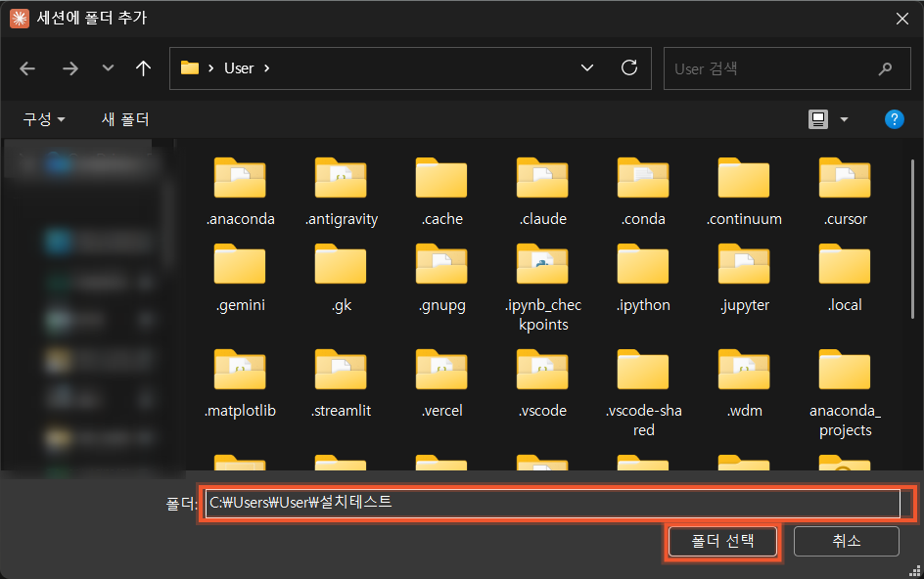Refresh the folder view

[x=629, y=67]
